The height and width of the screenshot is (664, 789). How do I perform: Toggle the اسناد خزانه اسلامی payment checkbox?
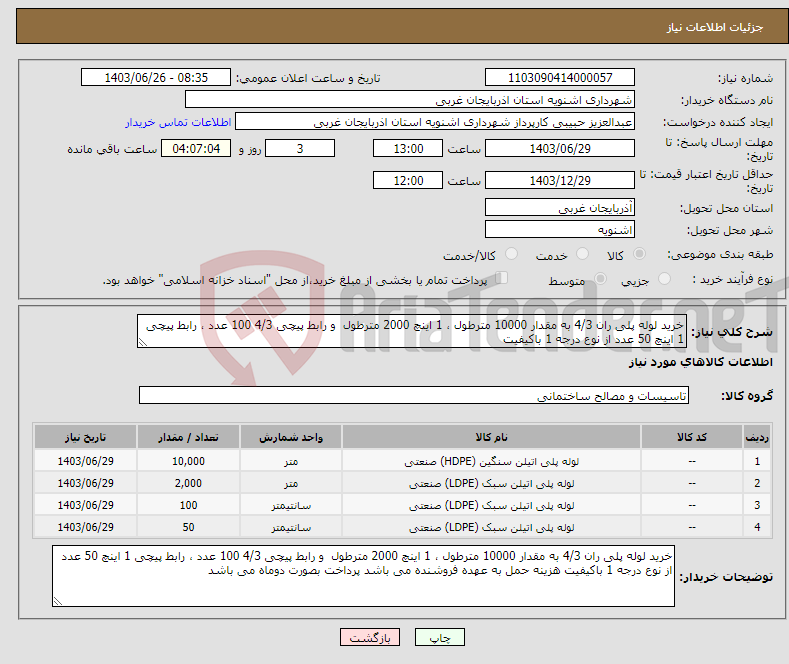point(502,278)
